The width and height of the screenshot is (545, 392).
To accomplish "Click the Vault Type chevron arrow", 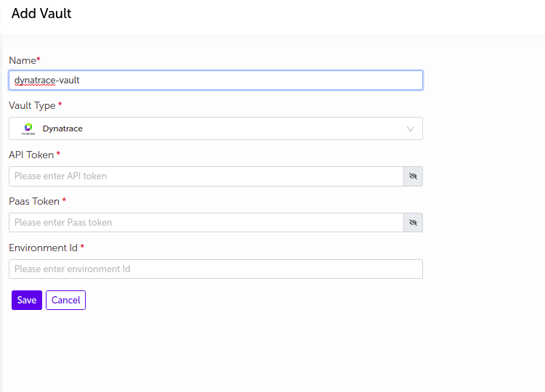I will tap(411, 128).
